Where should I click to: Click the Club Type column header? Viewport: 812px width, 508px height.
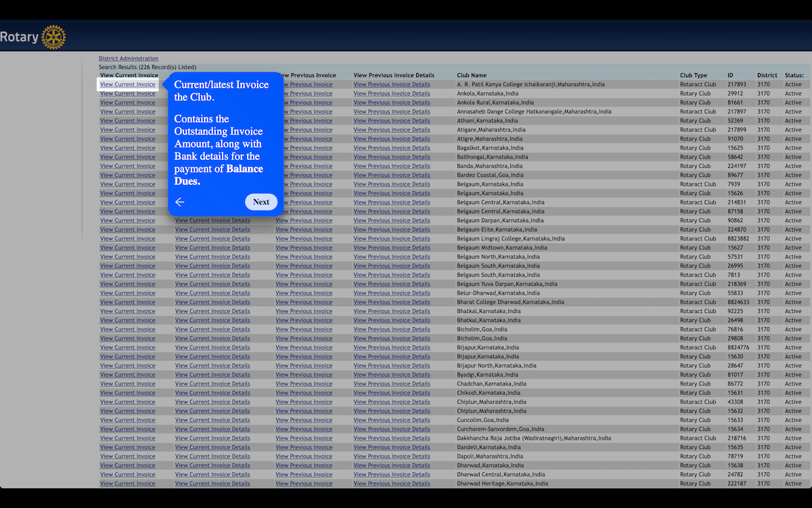693,75
